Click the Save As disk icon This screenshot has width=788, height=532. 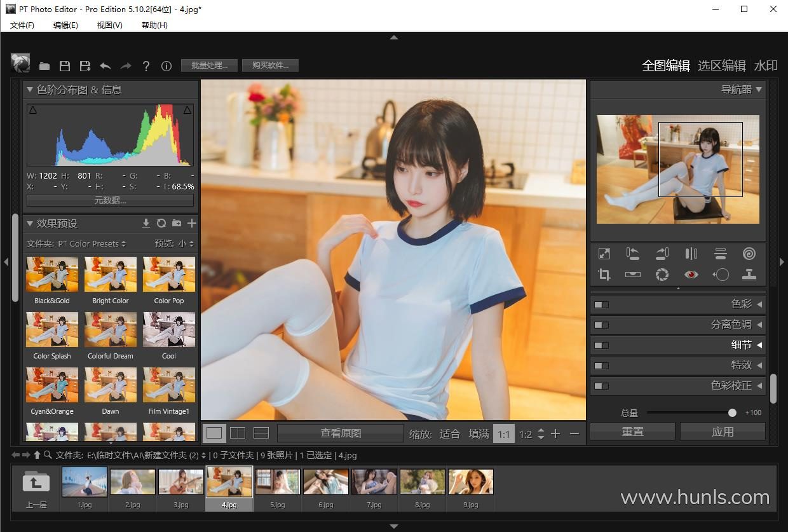(85, 65)
